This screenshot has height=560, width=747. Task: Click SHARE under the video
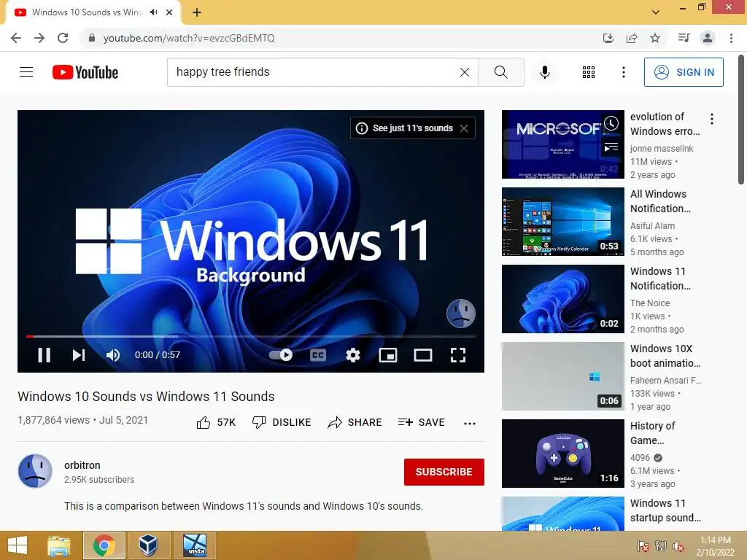point(355,422)
